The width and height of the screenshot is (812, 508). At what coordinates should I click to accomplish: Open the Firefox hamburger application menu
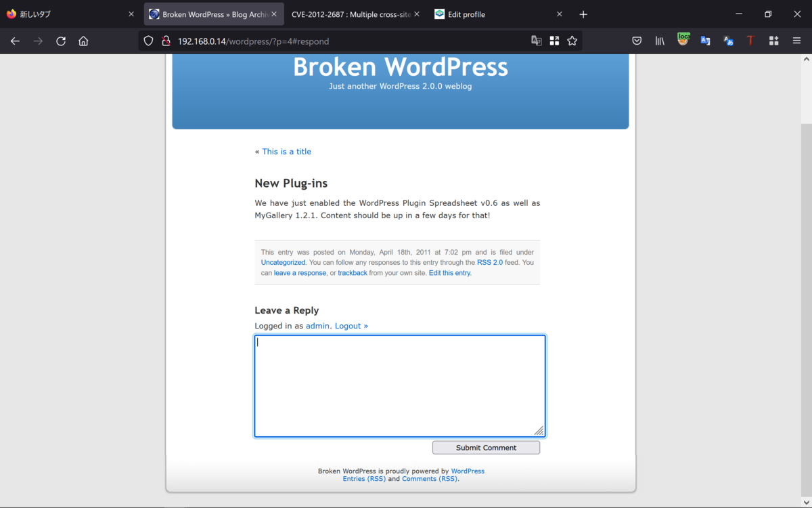(796, 41)
